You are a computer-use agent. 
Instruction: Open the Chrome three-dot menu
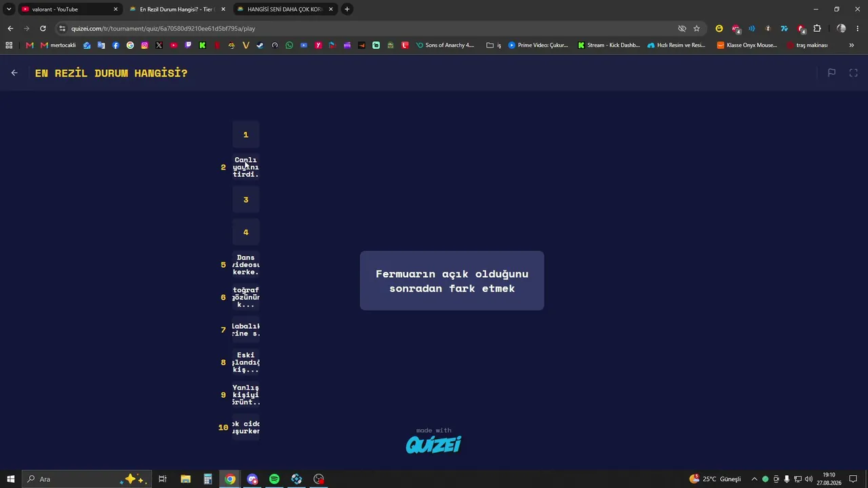858,28
